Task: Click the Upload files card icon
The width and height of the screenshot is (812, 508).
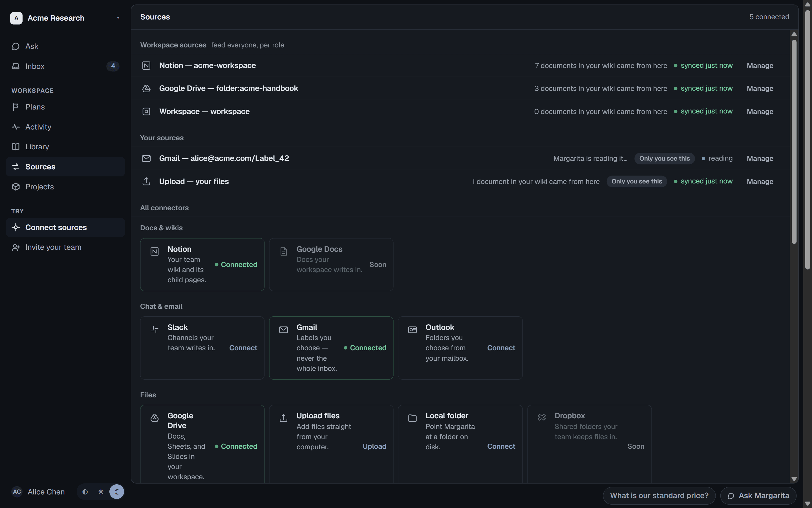Action: [284, 418]
